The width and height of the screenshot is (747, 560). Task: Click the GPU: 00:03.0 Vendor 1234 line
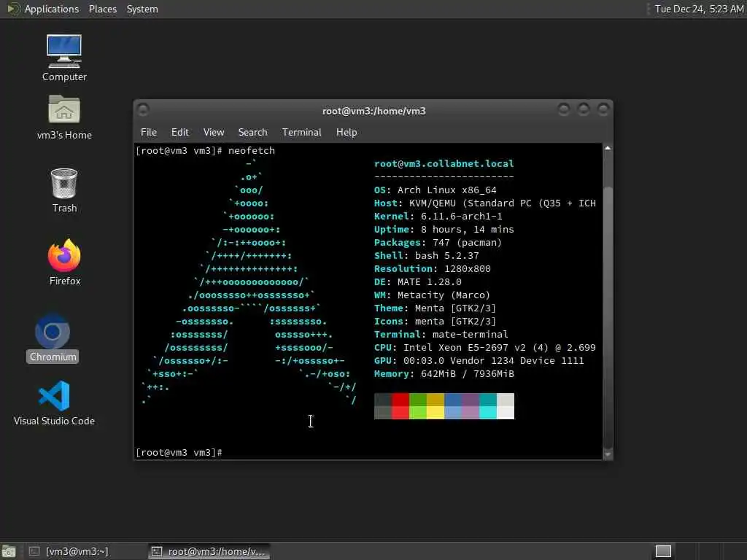click(479, 361)
